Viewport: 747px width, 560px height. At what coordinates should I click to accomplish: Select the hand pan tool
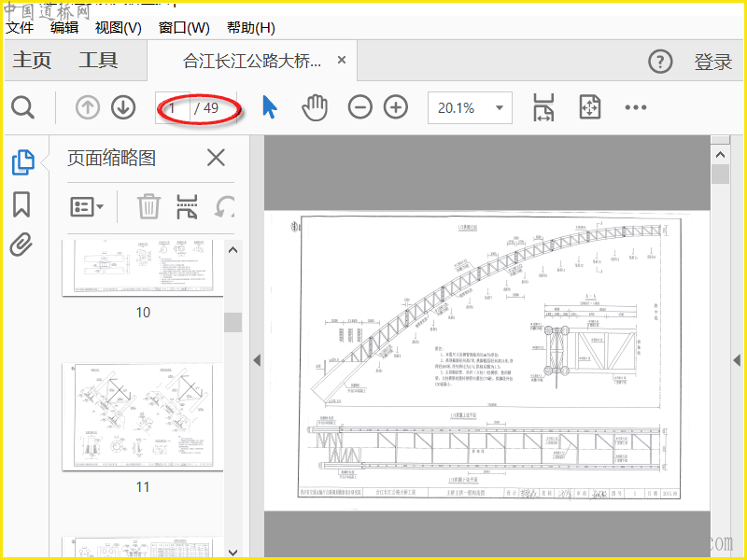[x=315, y=107]
